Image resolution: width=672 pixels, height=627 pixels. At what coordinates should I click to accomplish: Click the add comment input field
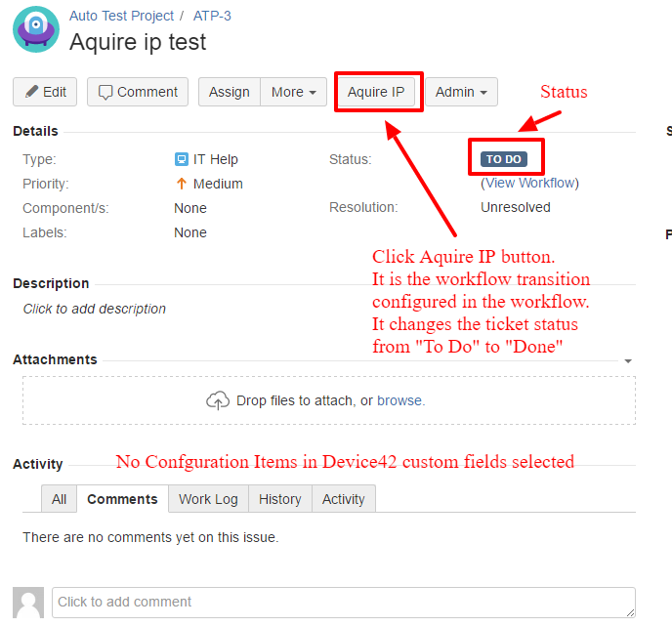343,602
